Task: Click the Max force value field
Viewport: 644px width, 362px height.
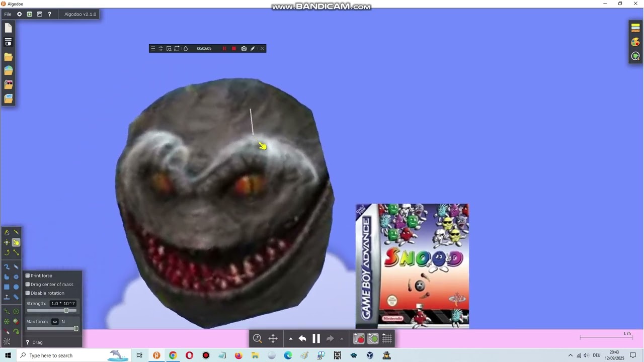Action: click(x=55, y=321)
